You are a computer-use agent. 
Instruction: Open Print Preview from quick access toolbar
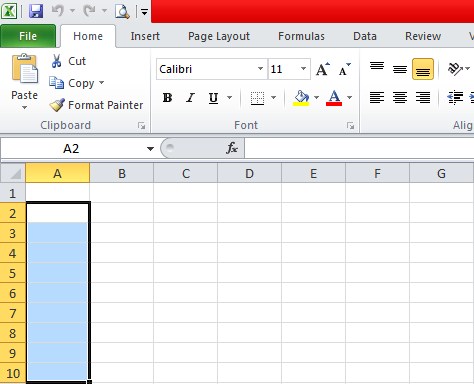[122, 11]
